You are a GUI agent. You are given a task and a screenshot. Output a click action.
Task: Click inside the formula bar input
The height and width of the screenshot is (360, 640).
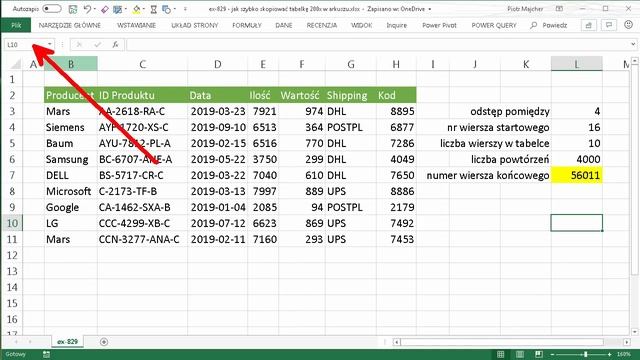click(x=378, y=44)
